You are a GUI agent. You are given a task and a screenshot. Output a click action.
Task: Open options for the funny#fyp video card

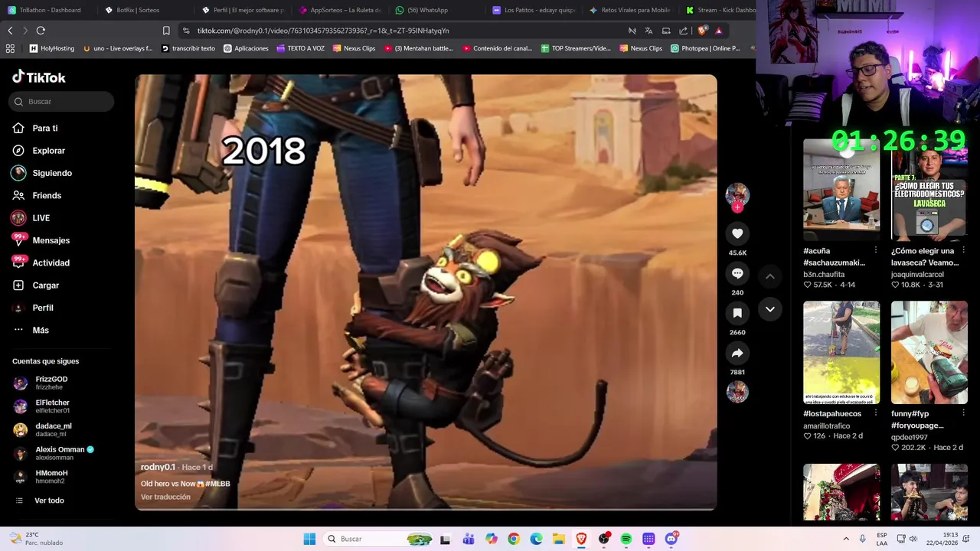click(x=963, y=413)
